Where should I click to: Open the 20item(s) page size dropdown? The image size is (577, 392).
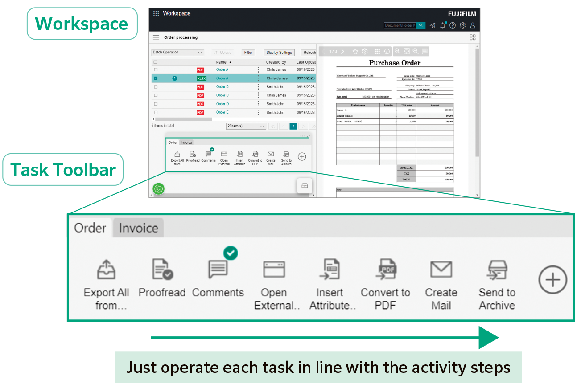tap(245, 126)
